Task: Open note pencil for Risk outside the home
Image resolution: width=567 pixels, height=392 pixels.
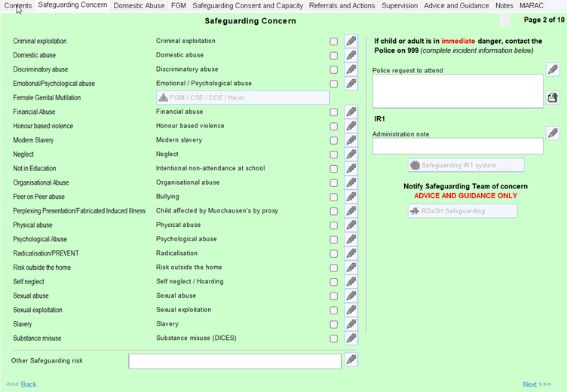Action: [x=351, y=267]
